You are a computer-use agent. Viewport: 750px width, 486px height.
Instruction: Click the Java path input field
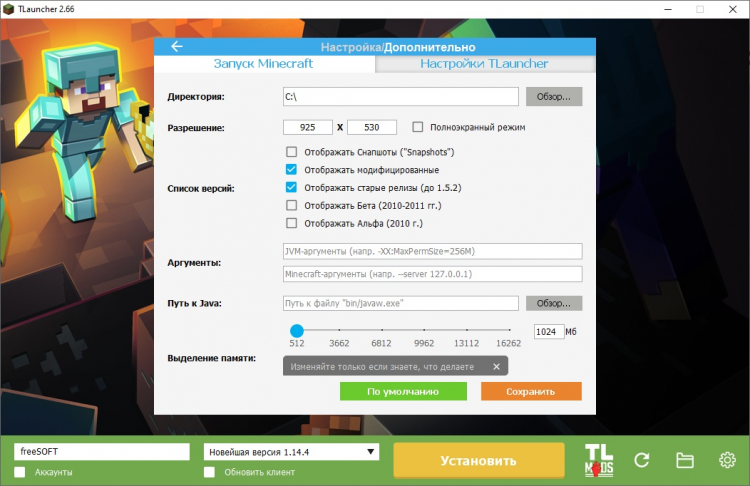[401, 303]
